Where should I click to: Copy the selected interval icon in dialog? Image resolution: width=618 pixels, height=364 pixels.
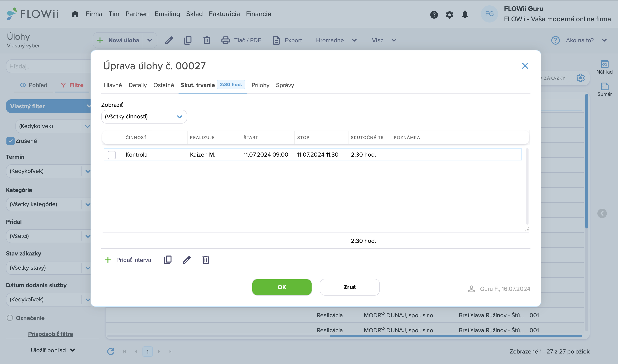pyautogui.click(x=168, y=260)
